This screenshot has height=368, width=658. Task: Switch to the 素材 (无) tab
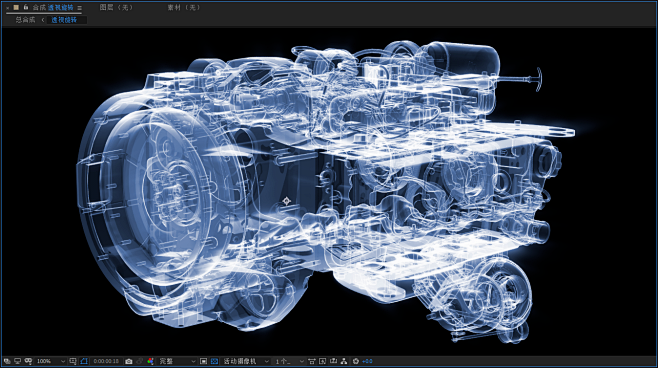pos(184,7)
